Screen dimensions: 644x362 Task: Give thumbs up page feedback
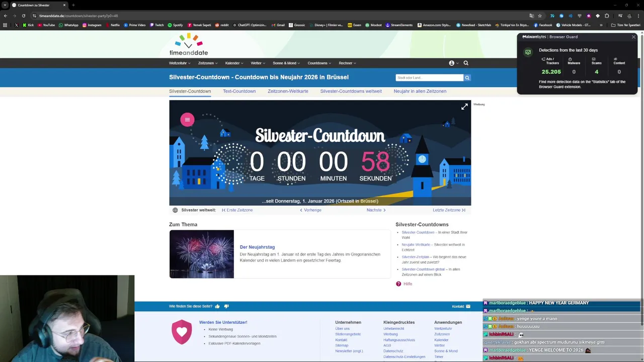[x=217, y=306]
